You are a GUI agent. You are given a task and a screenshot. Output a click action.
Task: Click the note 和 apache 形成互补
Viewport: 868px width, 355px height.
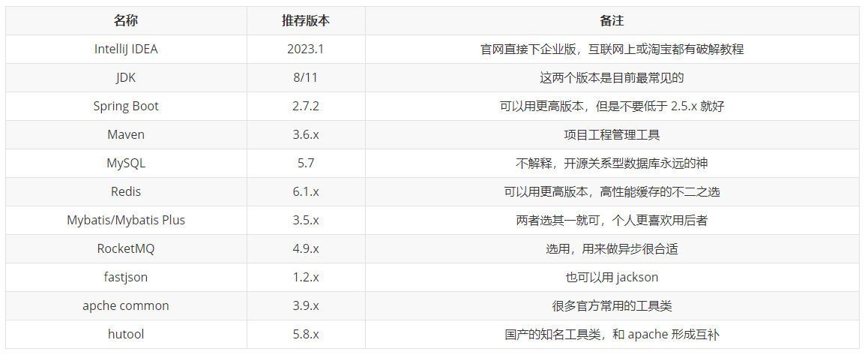612,335
